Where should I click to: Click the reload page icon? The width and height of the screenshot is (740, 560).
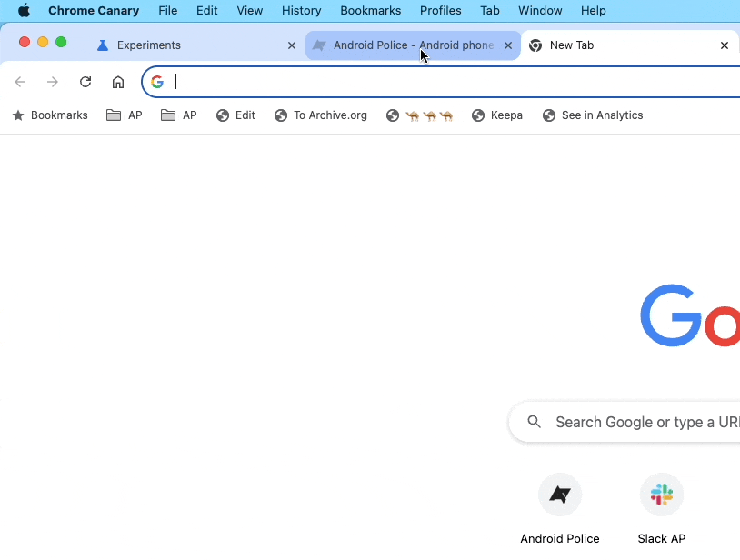(85, 82)
